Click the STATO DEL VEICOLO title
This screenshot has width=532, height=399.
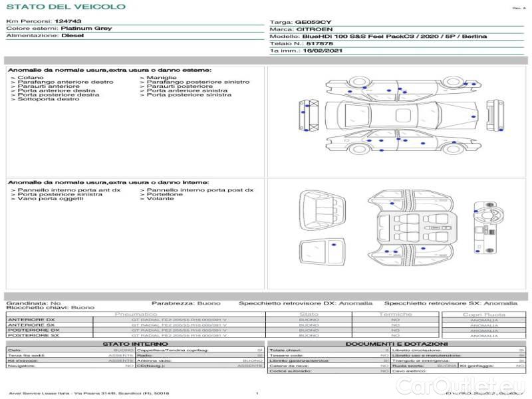pos(65,7)
